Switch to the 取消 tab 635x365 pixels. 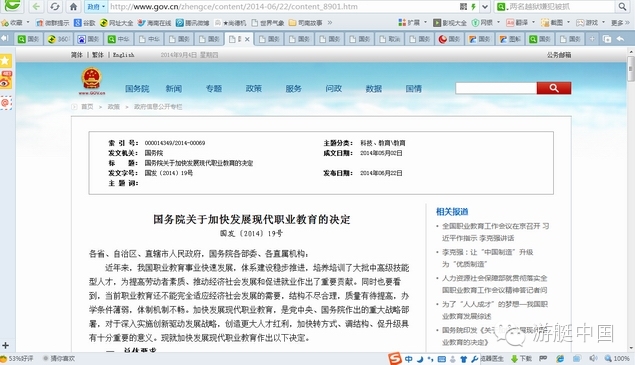coord(389,39)
